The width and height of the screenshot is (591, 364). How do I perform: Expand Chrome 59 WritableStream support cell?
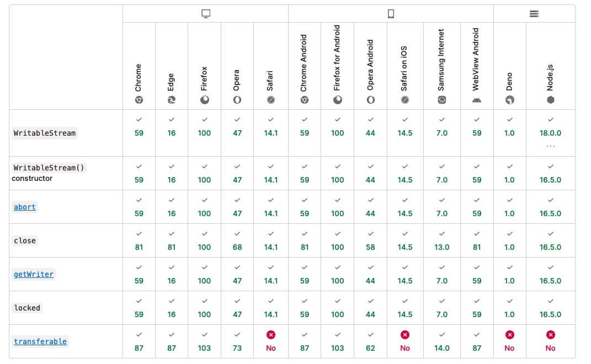point(139,132)
